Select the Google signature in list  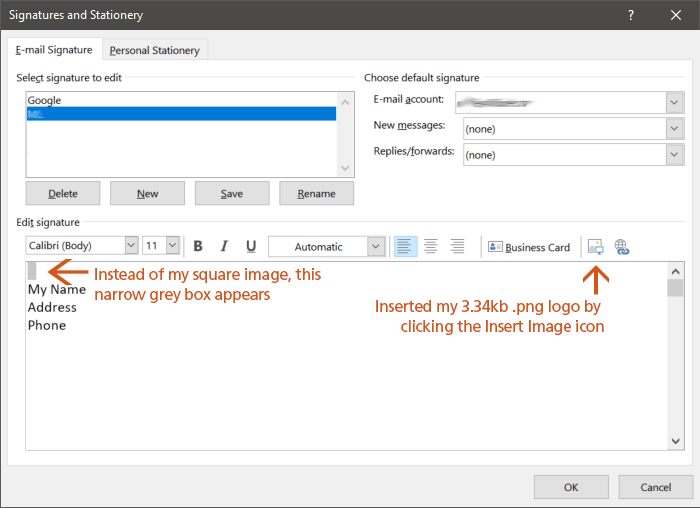(x=181, y=100)
